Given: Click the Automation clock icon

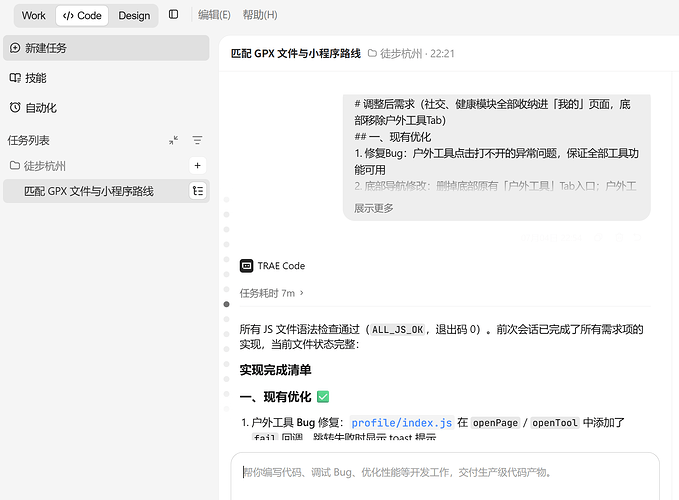Looking at the screenshot, I should click(15, 107).
